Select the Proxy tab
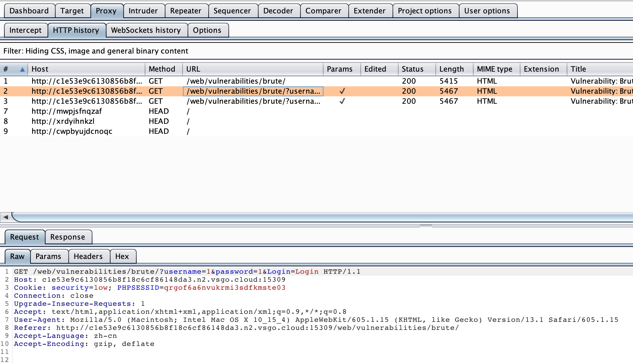 tap(107, 11)
